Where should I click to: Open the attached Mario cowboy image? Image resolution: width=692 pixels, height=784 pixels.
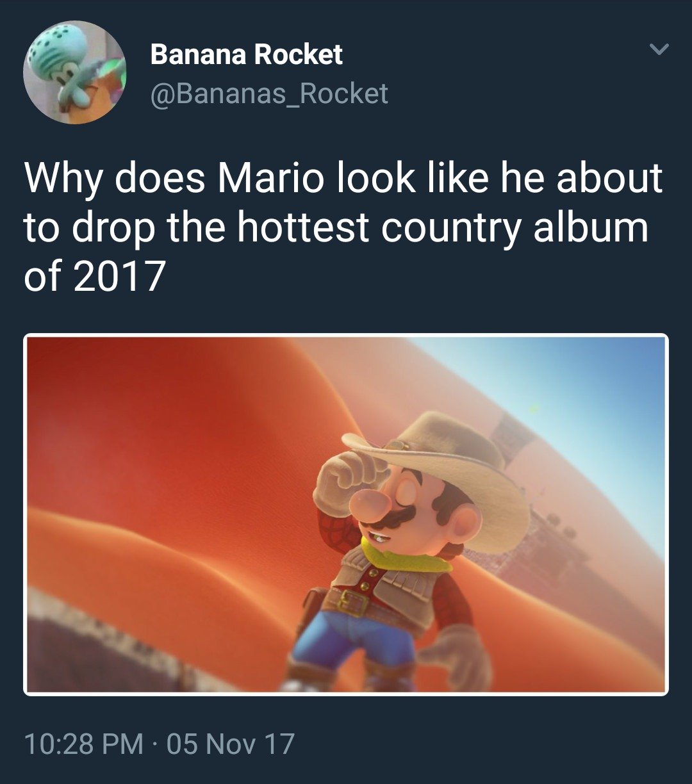[346, 514]
